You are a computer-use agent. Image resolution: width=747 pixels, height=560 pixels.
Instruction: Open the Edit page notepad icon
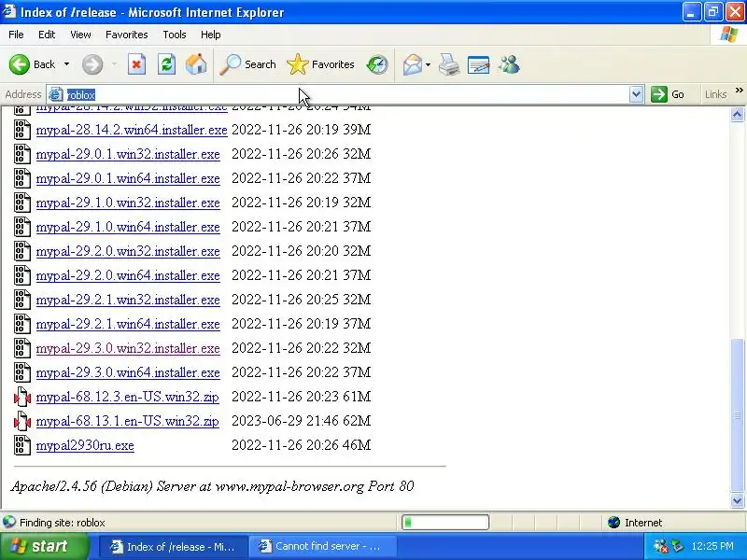[x=478, y=64]
